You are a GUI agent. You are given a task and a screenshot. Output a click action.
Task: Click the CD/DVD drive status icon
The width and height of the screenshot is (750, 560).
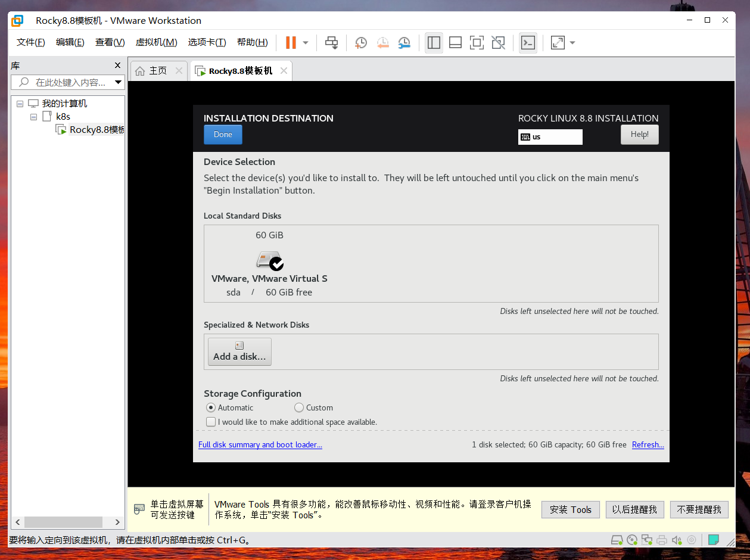point(633,540)
